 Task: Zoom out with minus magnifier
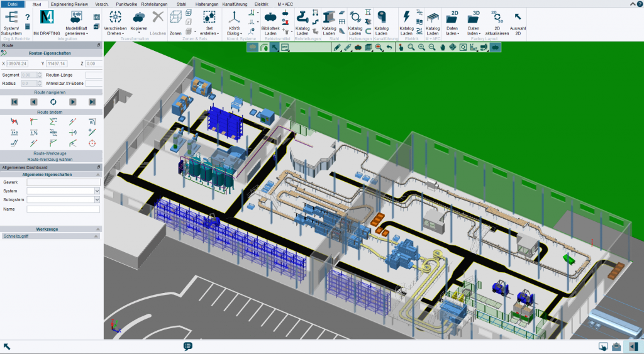(x=432, y=48)
